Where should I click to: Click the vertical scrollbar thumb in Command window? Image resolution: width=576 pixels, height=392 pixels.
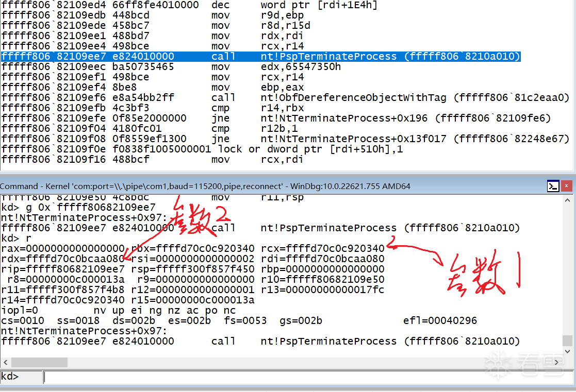click(x=567, y=340)
